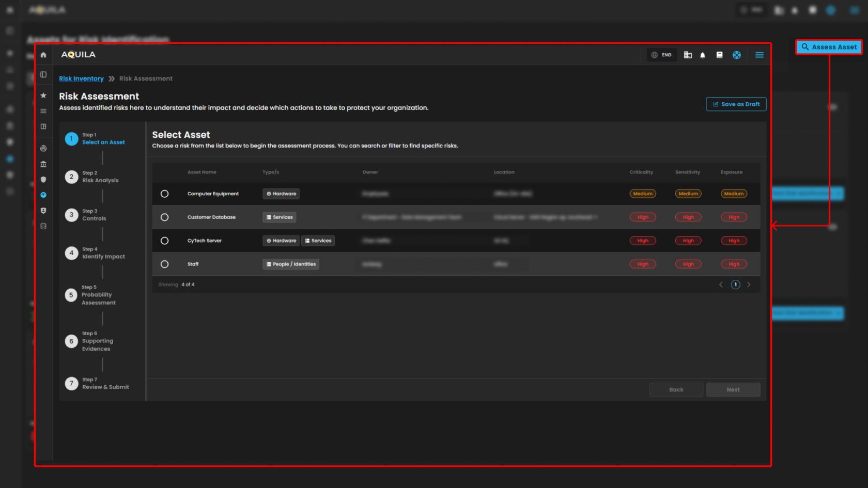Open the blue hamburger menu in header

[x=759, y=55]
